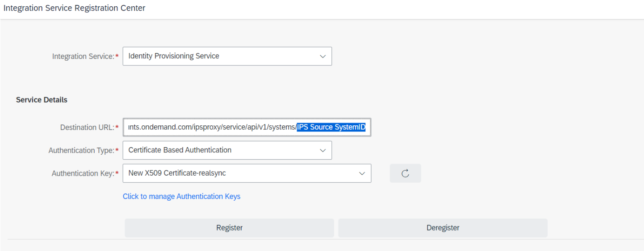This screenshot has width=644, height=251.
Task: Focus the Destination URL input field
Action: coord(247,127)
